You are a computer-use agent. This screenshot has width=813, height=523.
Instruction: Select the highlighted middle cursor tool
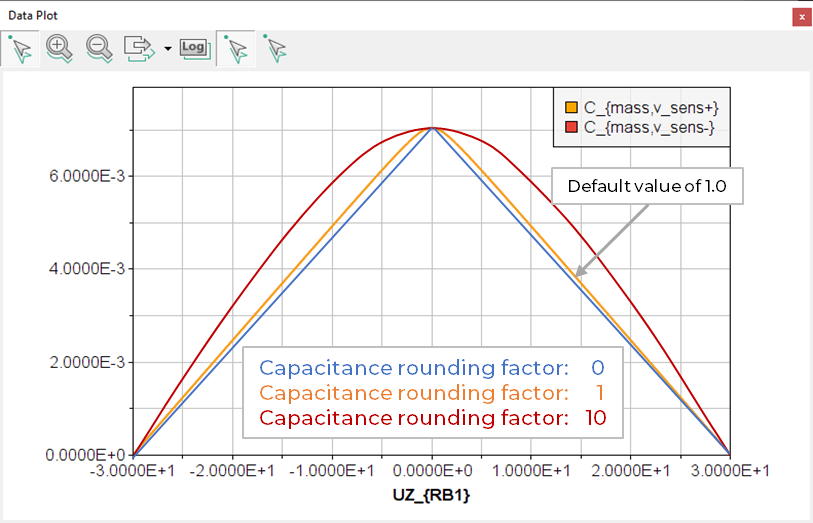[x=236, y=48]
